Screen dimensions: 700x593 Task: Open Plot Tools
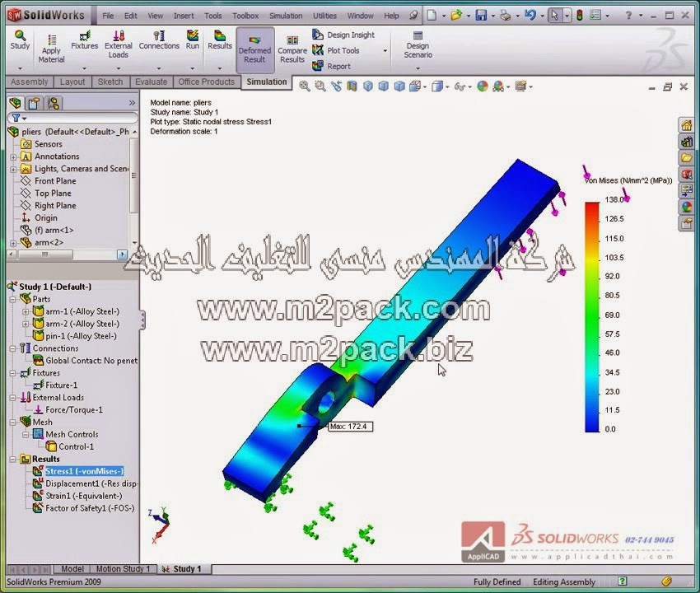[336, 50]
